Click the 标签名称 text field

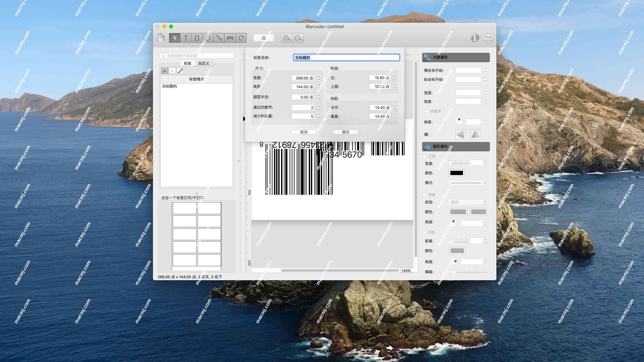(x=346, y=57)
